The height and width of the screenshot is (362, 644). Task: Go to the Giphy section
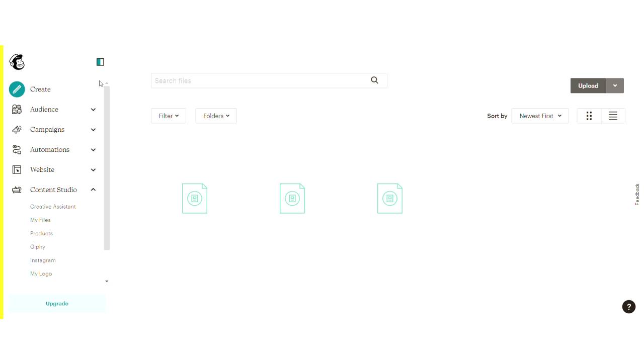[x=37, y=246]
